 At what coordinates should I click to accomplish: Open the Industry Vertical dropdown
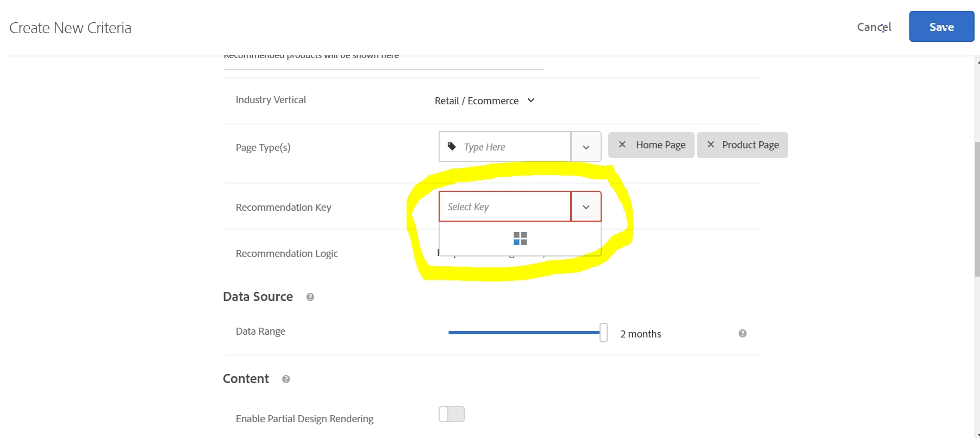(485, 101)
